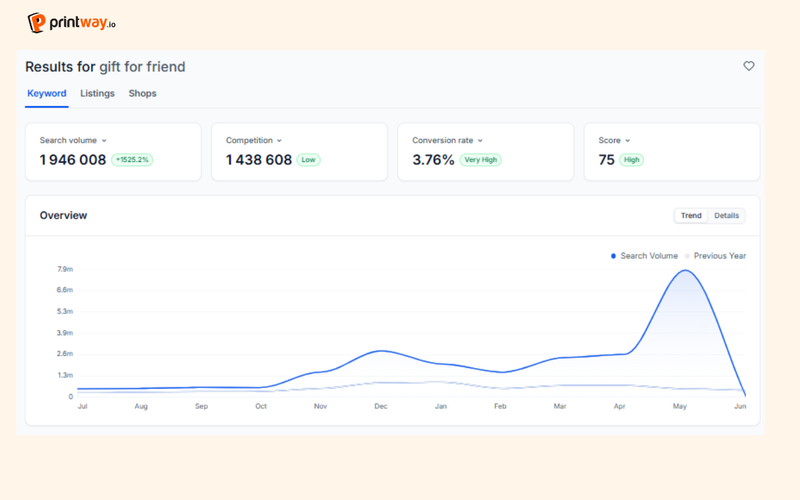Switch chart view to Details

click(x=726, y=216)
